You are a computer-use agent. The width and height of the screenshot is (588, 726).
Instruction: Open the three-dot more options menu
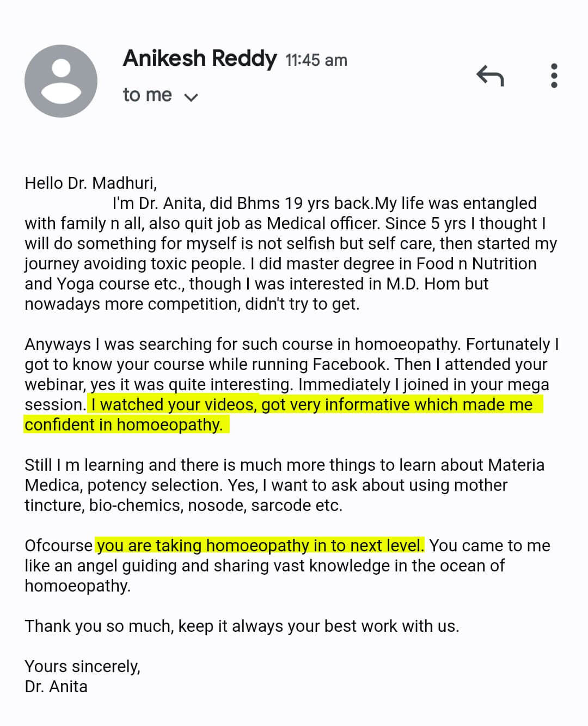tap(554, 76)
